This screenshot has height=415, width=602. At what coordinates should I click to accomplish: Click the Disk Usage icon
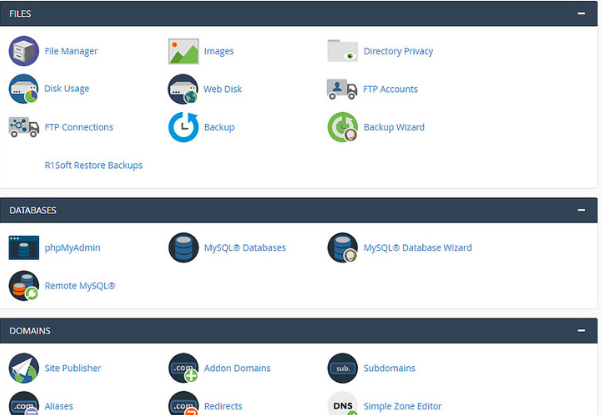point(24,89)
